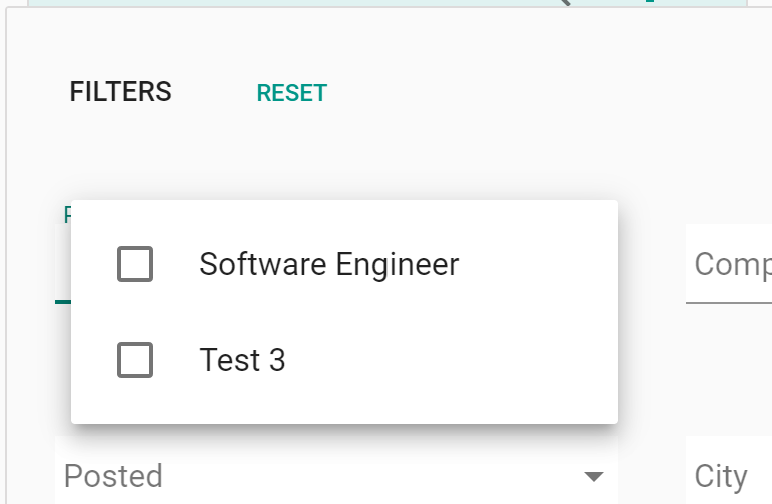
Task: Tick the Software Engineer checkbox
Action: (135, 265)
